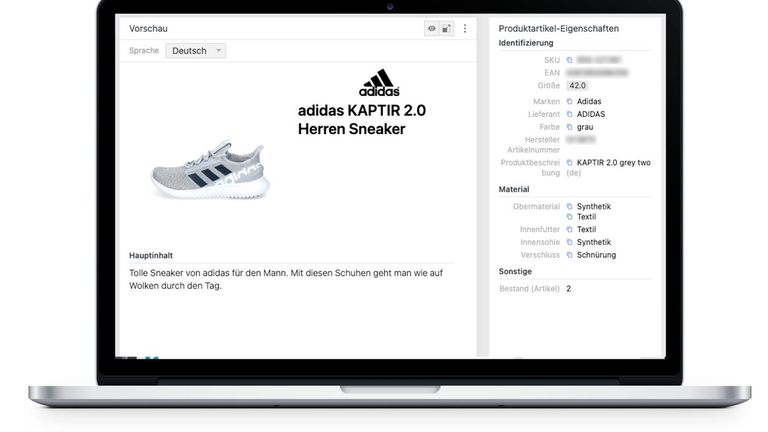This screenshot has height=432, width=768.
Task: Click the Vorschau panel title
Action: [x=148, y=28]
